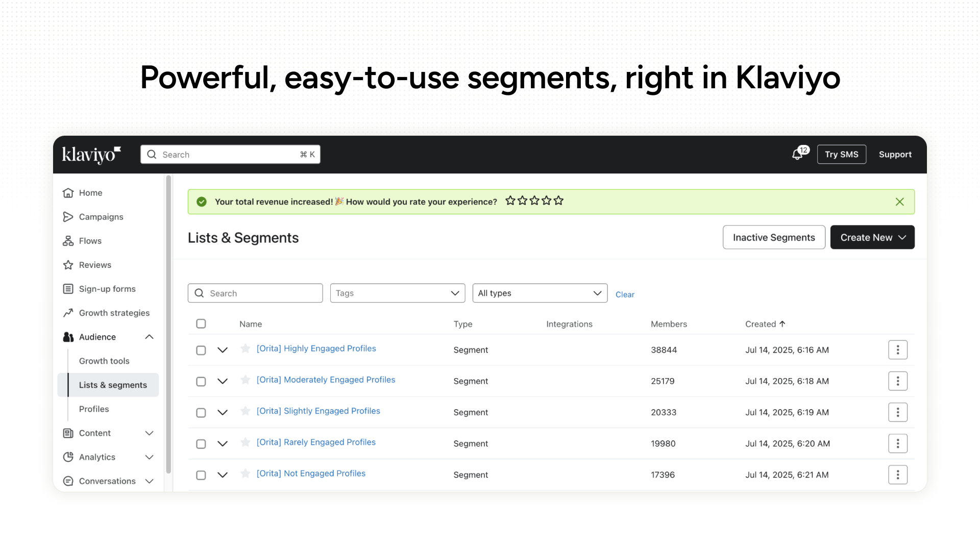Click the Klaviyo logo
This screenshot has height=551, width=980.
pyautogui.click(x=91, y=155)
